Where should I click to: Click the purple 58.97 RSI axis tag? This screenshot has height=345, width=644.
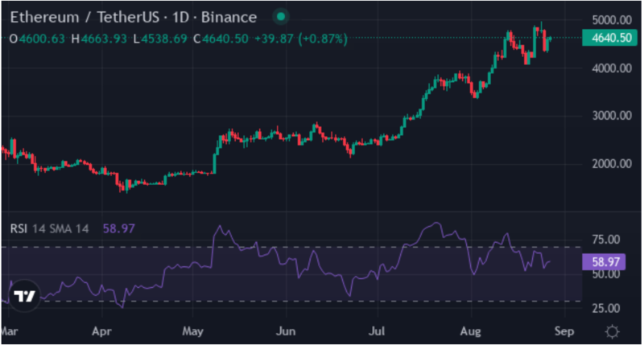pos(609,261)
